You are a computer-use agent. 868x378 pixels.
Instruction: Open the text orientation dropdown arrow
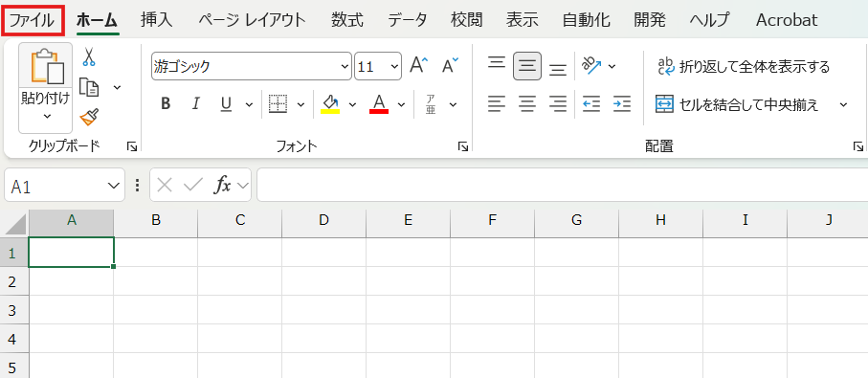(x=612, y=66)
